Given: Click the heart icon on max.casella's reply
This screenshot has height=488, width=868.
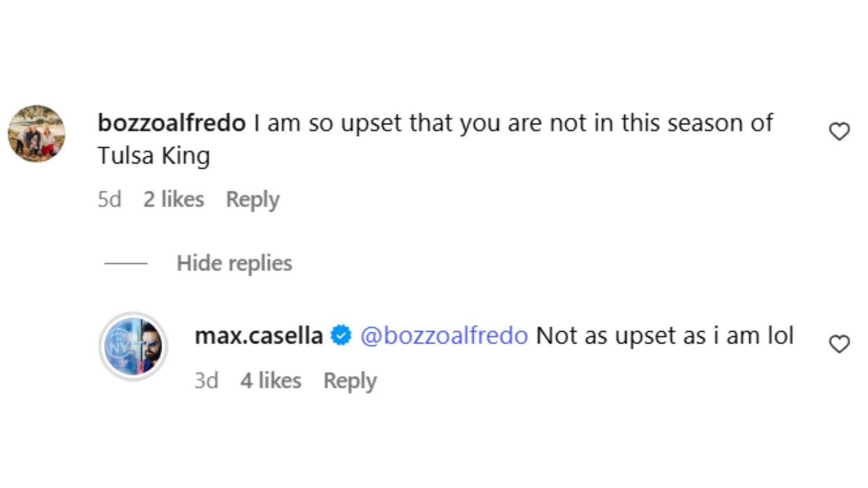Looking at the screenshot, I should (x=839, y=344).
